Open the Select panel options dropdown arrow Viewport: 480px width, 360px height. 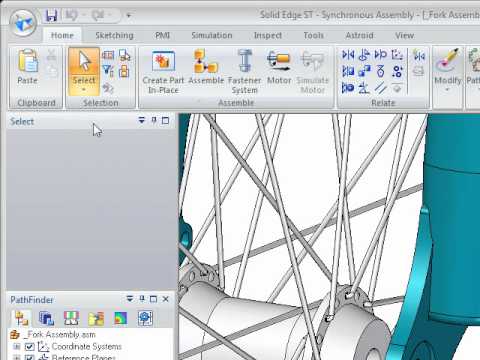pyautogui.click(x=142, y=120)
